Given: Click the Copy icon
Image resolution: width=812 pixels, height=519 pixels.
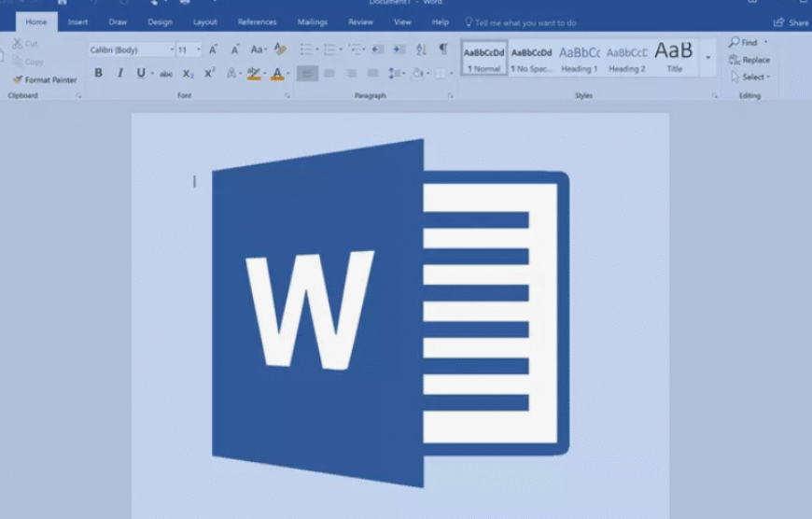Looking at the screenshot, I should pyautogui.click(x=18, y=62).
